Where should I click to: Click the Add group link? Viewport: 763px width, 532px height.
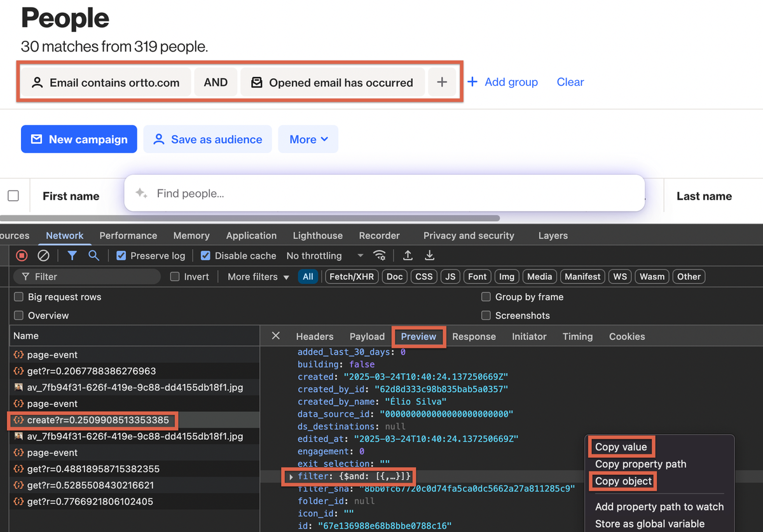click(502, 82)
